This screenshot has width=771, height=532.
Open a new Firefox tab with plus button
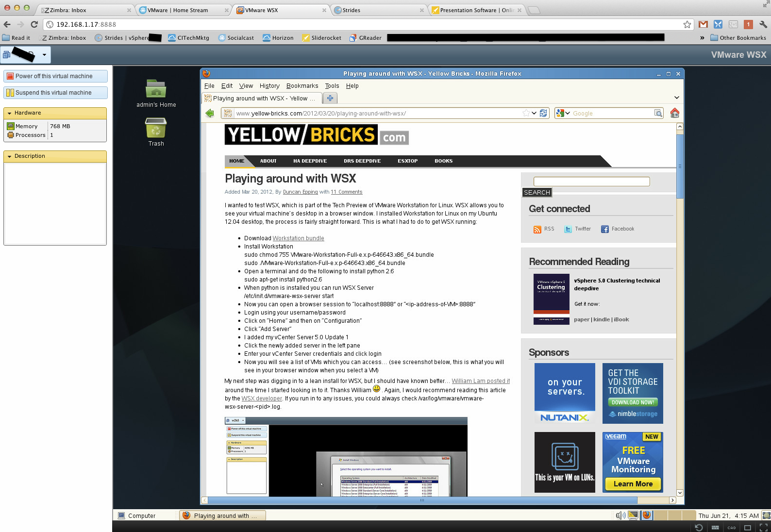pos(330,98)
